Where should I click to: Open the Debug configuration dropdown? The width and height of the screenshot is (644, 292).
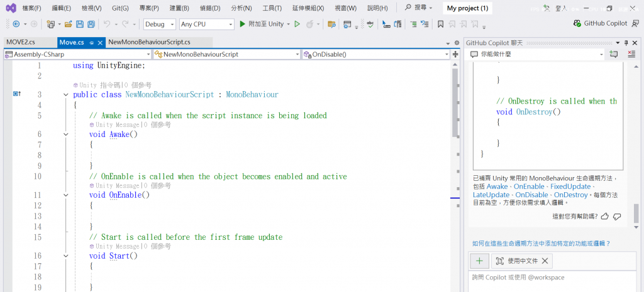(x=160, y=24)
